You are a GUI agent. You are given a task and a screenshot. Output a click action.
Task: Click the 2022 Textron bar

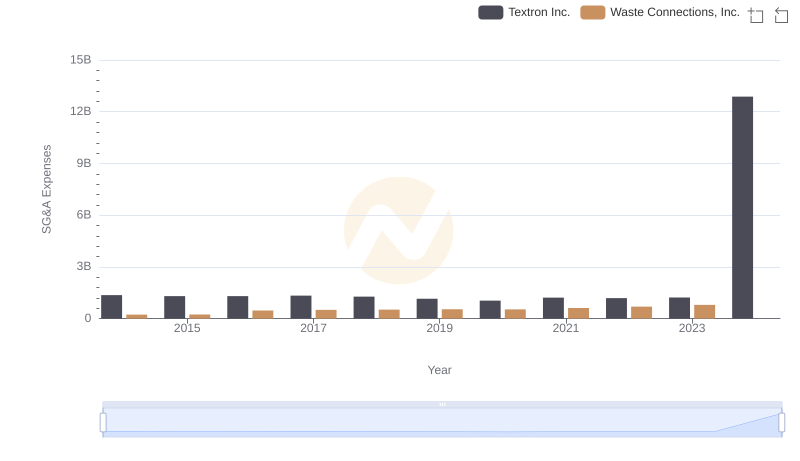click(x=616, y=309)
